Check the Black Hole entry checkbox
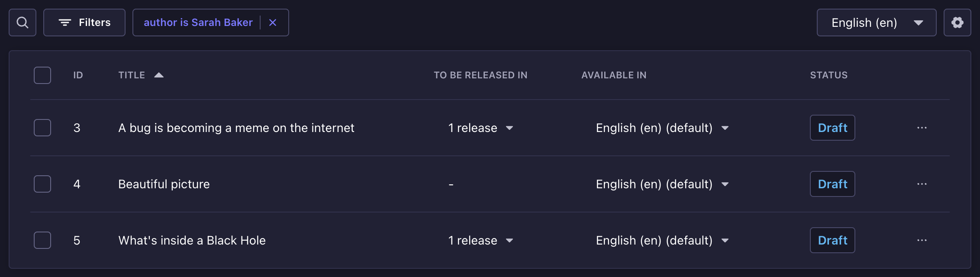 pos(42,240)
